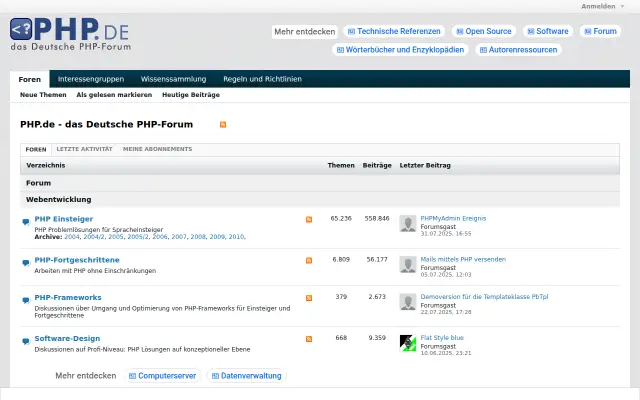Click avatar next to PHPMyAdmin Ereignis post
This screenshot has height=400, width=640.
(x=408, y=224)
